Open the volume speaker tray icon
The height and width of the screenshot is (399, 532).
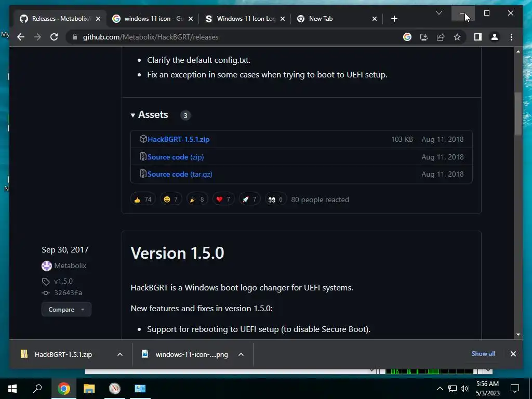click(x=464, y=389)
